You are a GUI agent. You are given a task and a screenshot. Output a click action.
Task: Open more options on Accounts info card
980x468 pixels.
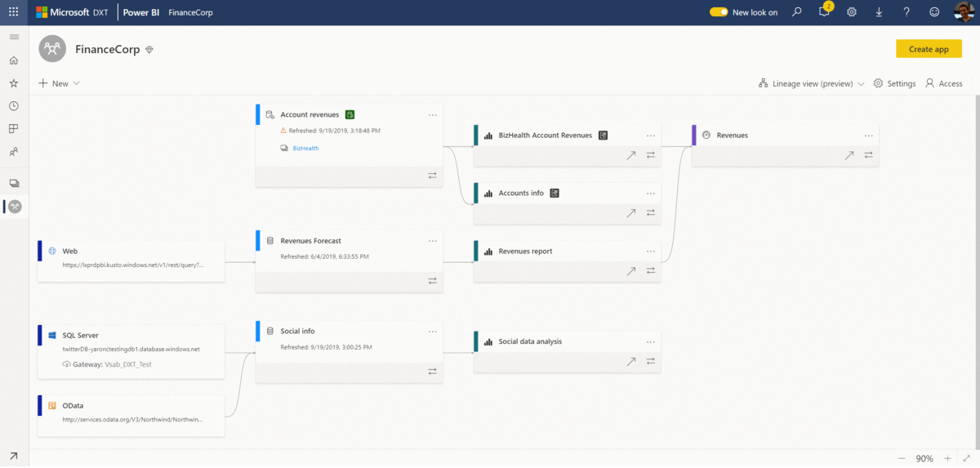tap(651, 194)
